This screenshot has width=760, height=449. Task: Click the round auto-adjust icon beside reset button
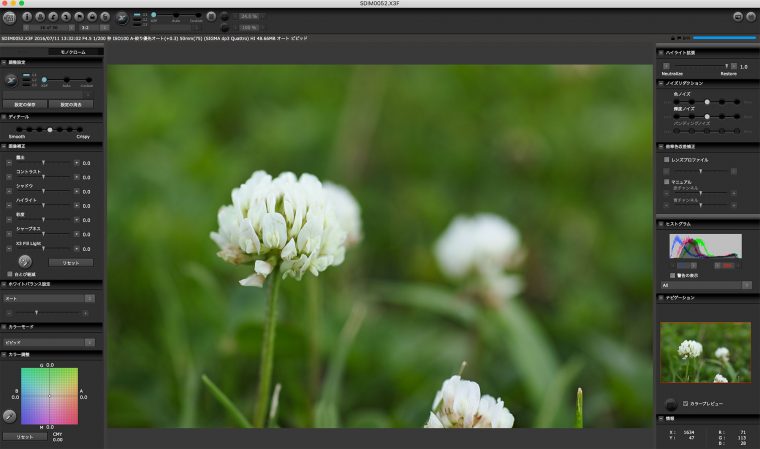(25, 262)
